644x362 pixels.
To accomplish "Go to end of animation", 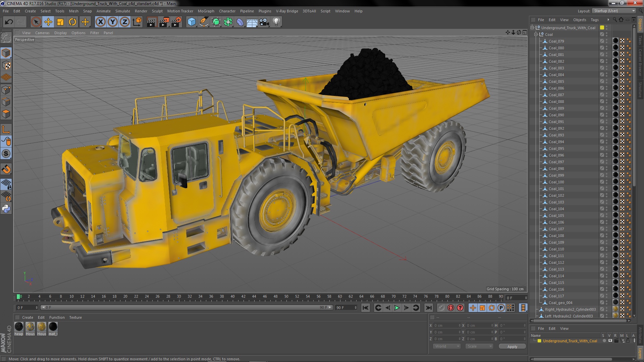I will click(x=429, y=308).
